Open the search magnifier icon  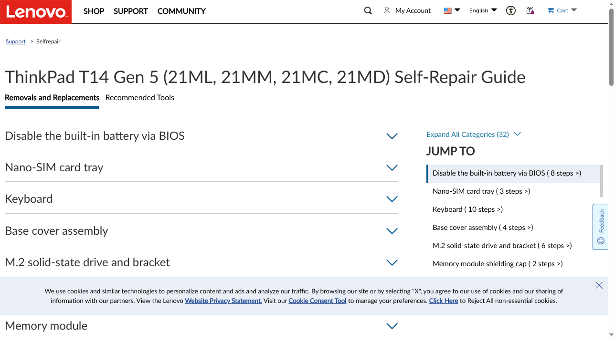tap(368, 10)
